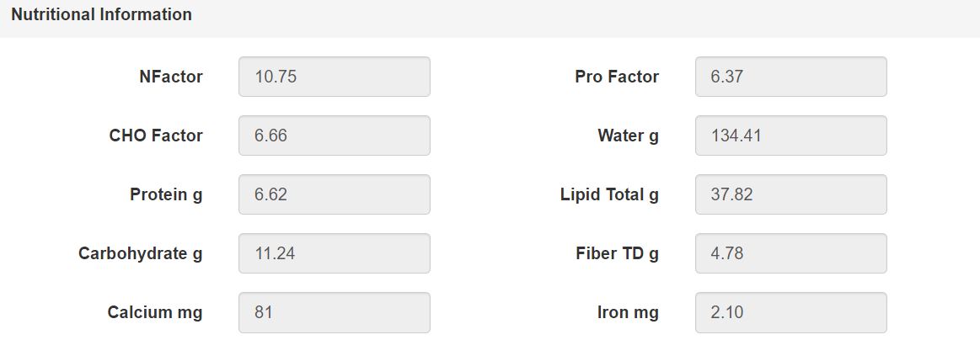Select the Iron mg input box
Image resolution: width=980 pixels, height=340 pixels.
tap(790, 312)
